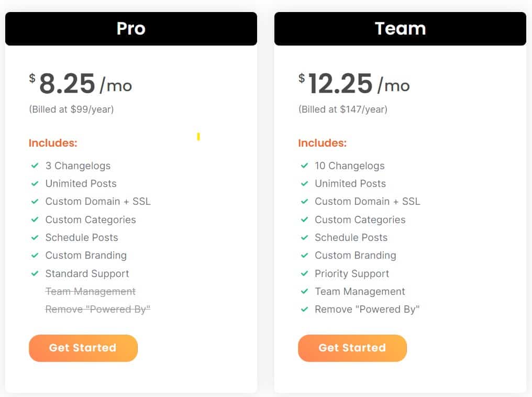Click the checkmark beside Remove "Powered By" under Team
The height and width of the screenshot is (397, 532).
305,310
